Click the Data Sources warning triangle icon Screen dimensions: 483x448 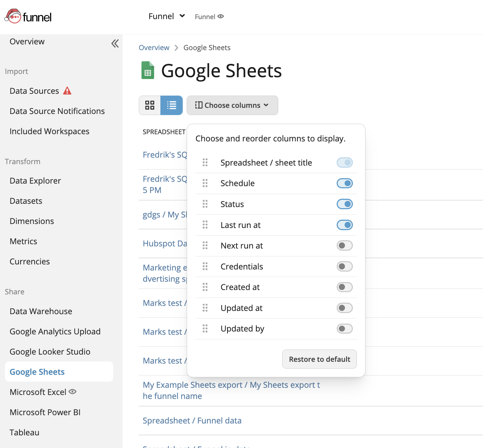pyautogui.click(x=67, y=91)
